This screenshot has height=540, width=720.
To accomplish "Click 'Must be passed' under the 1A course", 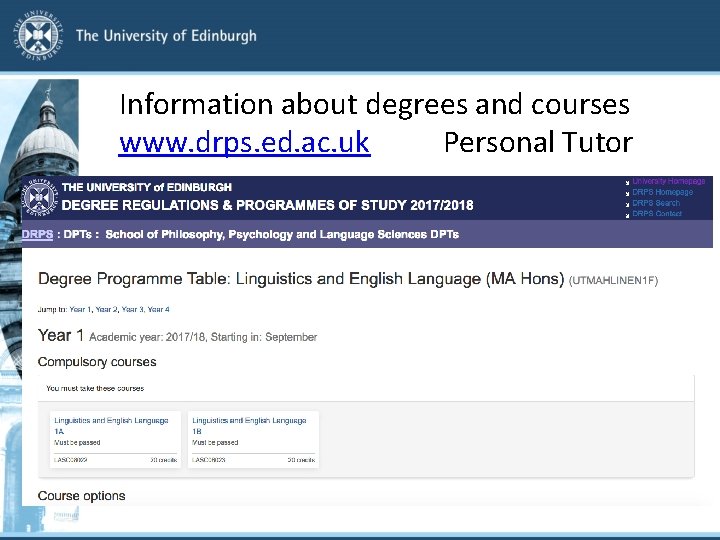I will [x=77, y=443].
